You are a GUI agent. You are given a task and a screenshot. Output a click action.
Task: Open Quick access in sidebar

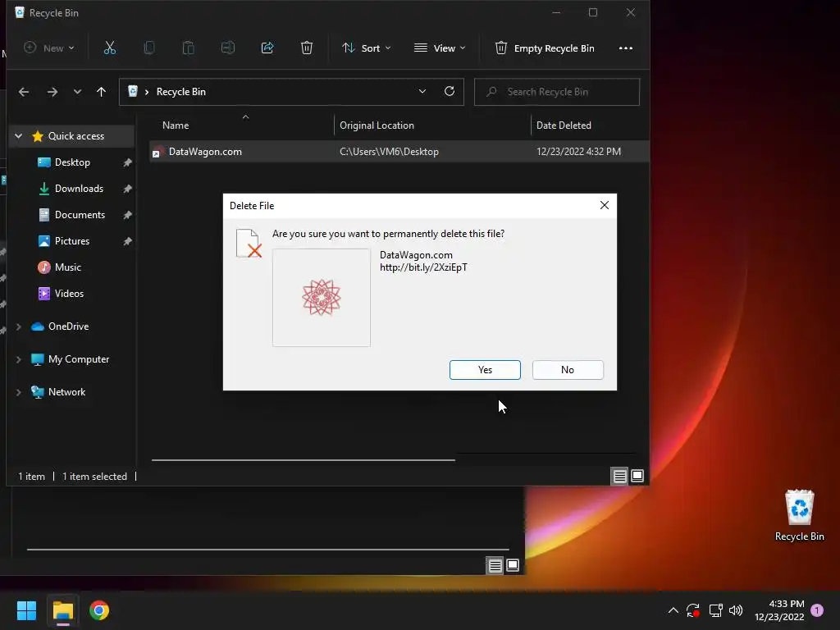[x=75, y=136]
